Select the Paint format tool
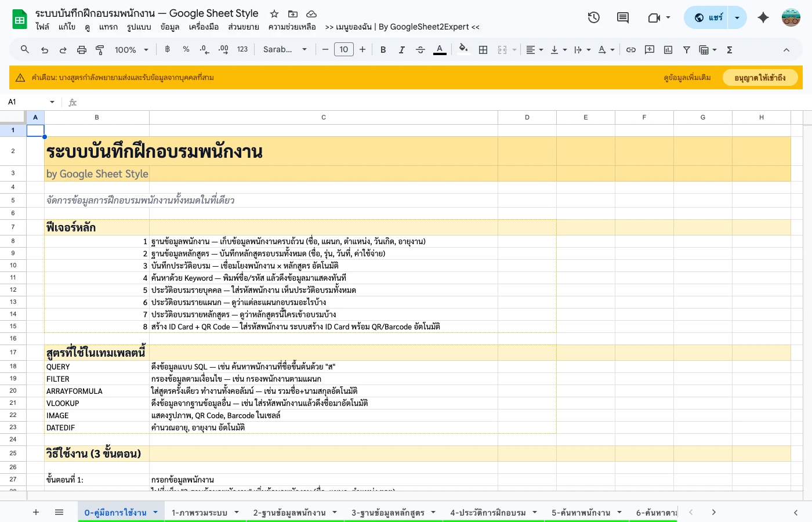This screenshot has width=812, height=522. point(99,49)
